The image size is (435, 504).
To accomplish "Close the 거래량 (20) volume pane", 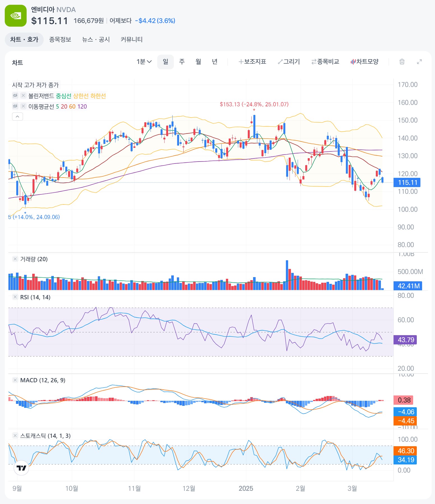I will [15, 259].
